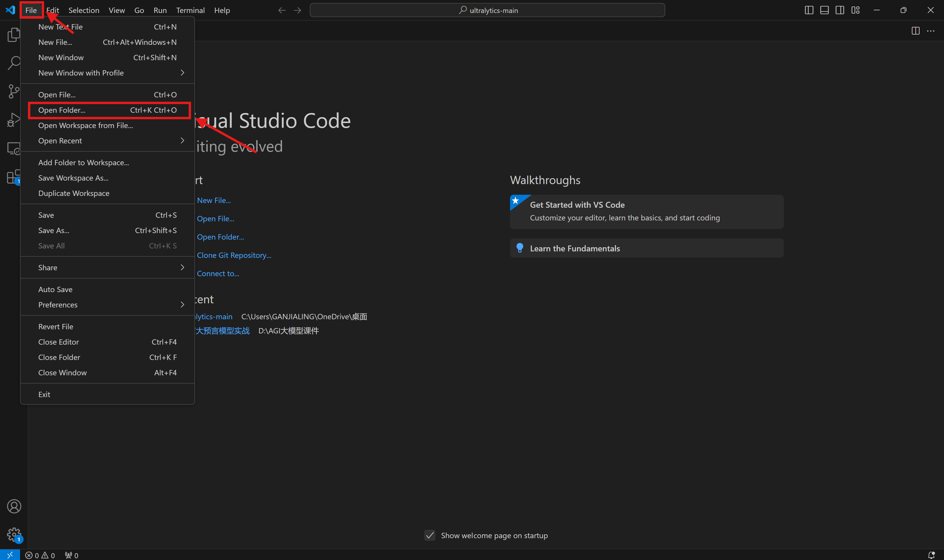Open recent folder with Chinese name

click(x=223, y=331)
